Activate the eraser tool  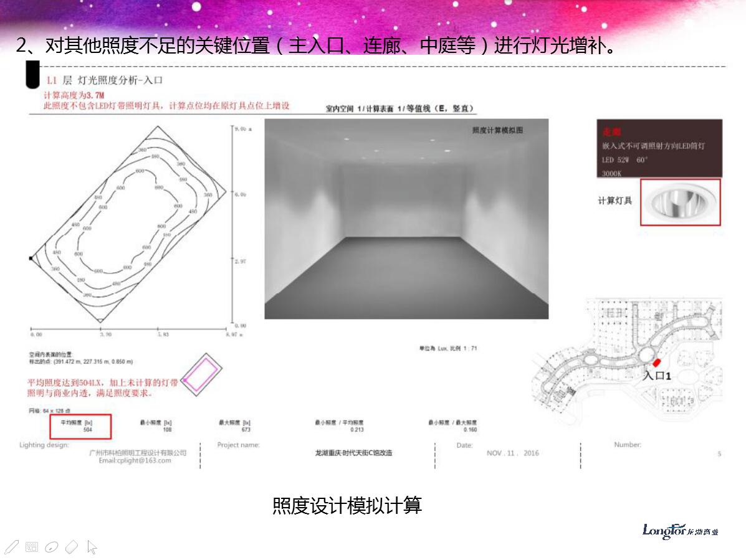coord(72,547)
